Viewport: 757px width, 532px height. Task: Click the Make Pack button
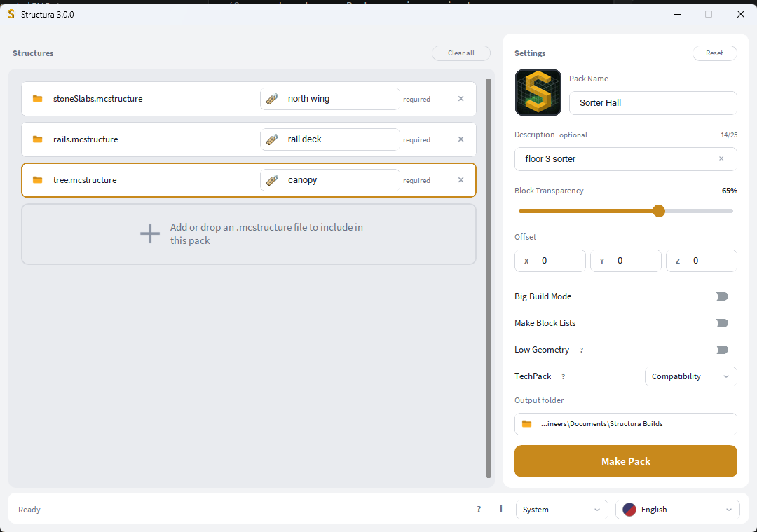click(x=626, y=461)
